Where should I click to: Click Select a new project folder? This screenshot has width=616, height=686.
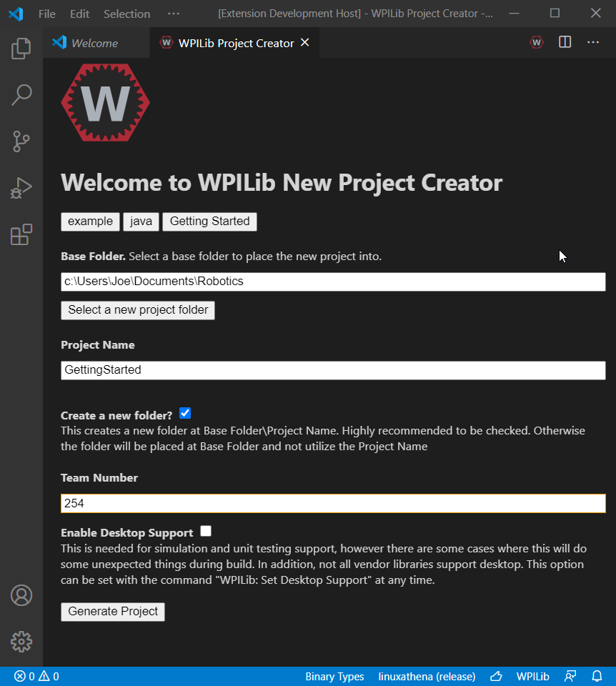[x=138, y=310]
